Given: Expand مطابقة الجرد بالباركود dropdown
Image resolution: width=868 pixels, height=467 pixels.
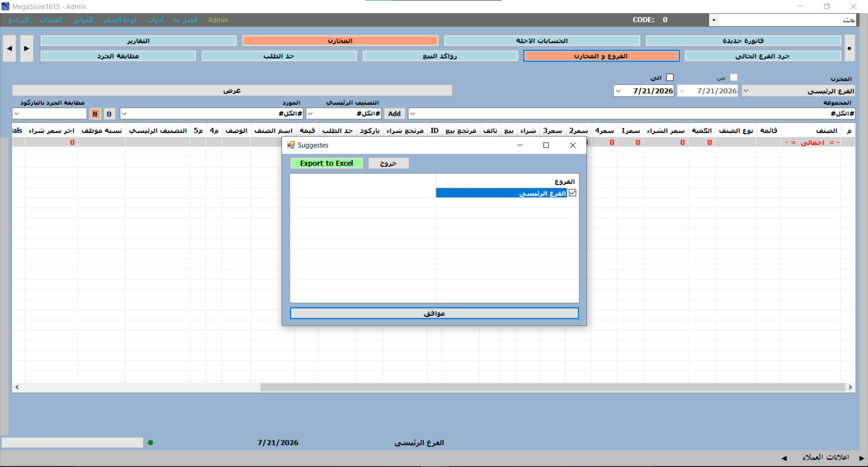Looking at the screenshot, I should pos(17,114).
